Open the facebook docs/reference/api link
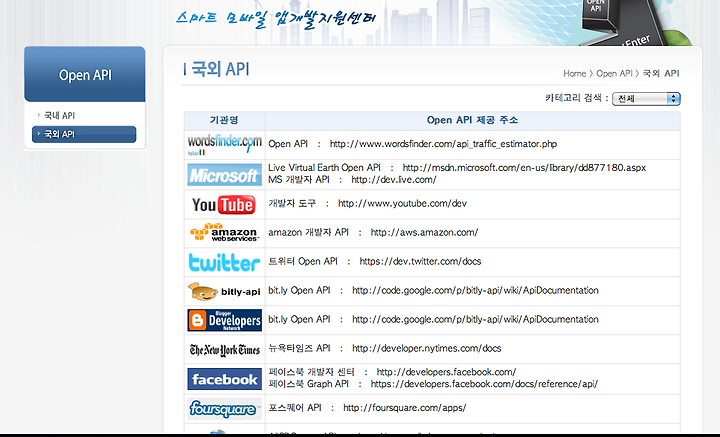This screenshot has height=437, width=720. [484, 384]
